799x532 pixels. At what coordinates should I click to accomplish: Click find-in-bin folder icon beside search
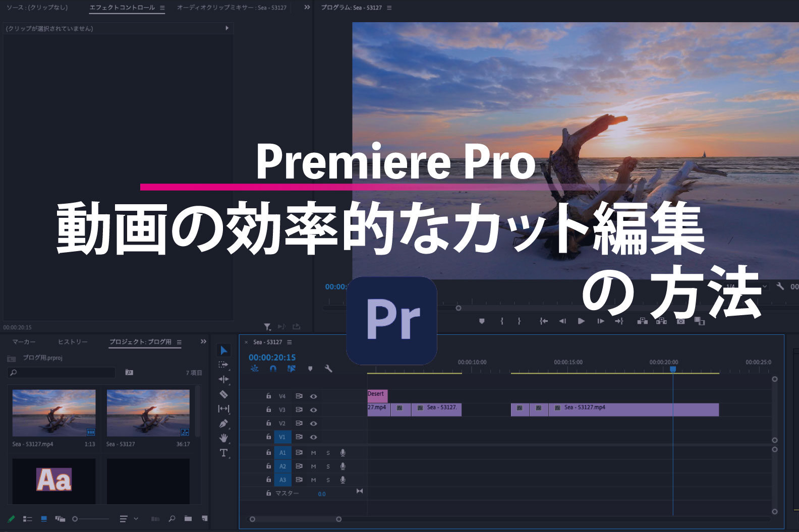[129, 372]
